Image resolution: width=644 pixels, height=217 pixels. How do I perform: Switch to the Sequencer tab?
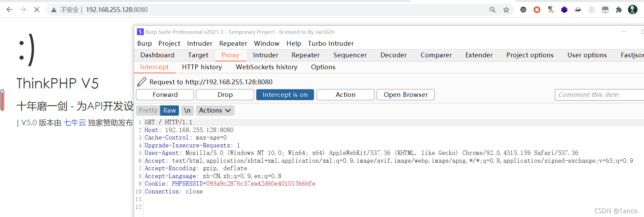(350, 55)
